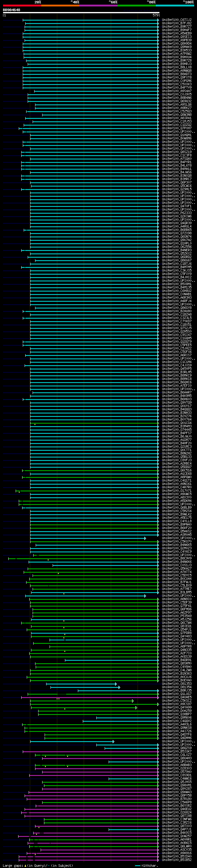Select the UniRef100_B5IUK7 label
This screenshot has height=868, width=197.
pos(177,751)
